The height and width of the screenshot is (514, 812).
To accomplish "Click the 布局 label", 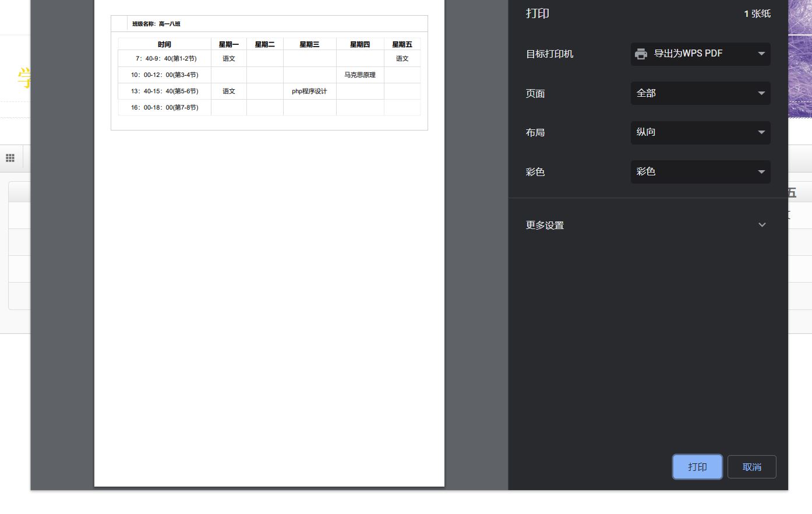I will pyautogui.click(x=535, y=132).
